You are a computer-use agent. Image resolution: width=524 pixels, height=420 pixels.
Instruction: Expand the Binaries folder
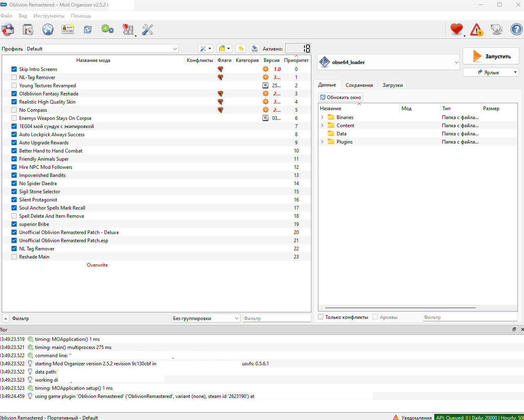pyautogui.click(x=322, y=117)
